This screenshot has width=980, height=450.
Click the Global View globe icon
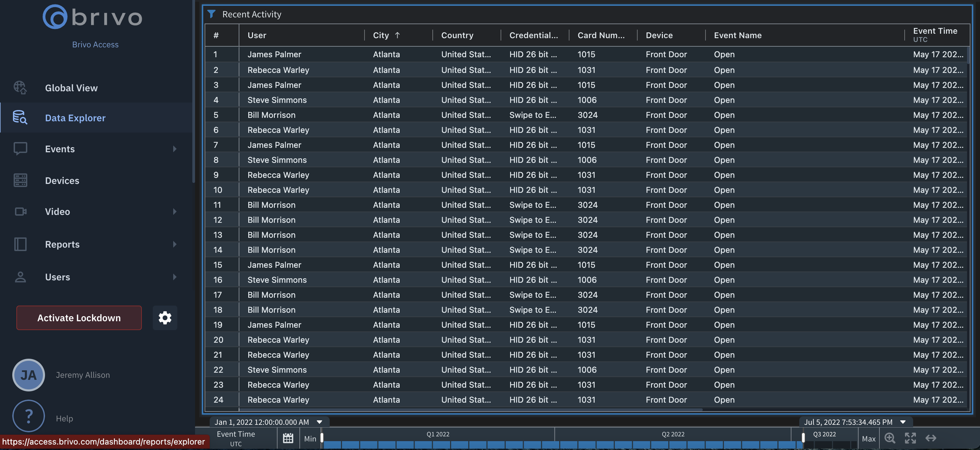pyautogui.click(x=20, y=88)
